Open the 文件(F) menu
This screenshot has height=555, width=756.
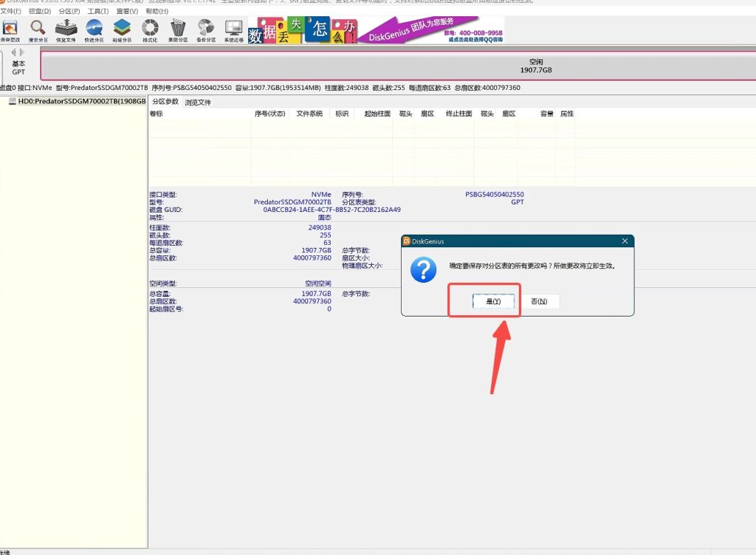[10, 12]
